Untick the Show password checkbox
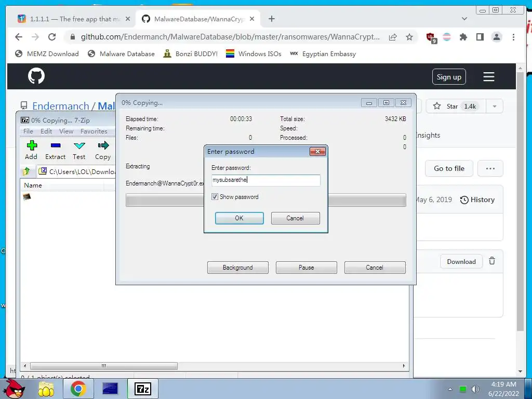This screenshot has height=399, width=532. pyautogui.click(x=215, y=197)
